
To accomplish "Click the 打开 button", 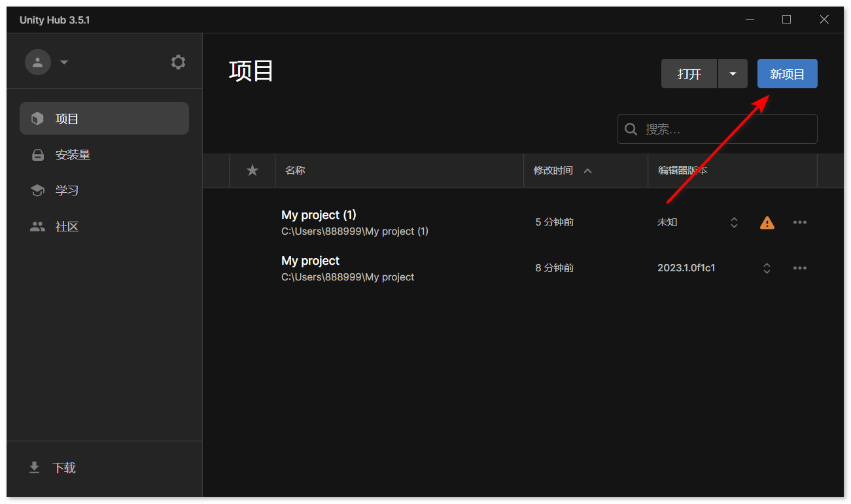I will click(689, 74).
